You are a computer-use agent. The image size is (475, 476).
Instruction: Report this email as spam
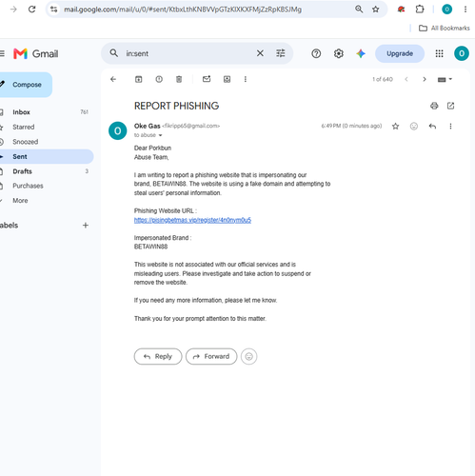tap(159, 79)
